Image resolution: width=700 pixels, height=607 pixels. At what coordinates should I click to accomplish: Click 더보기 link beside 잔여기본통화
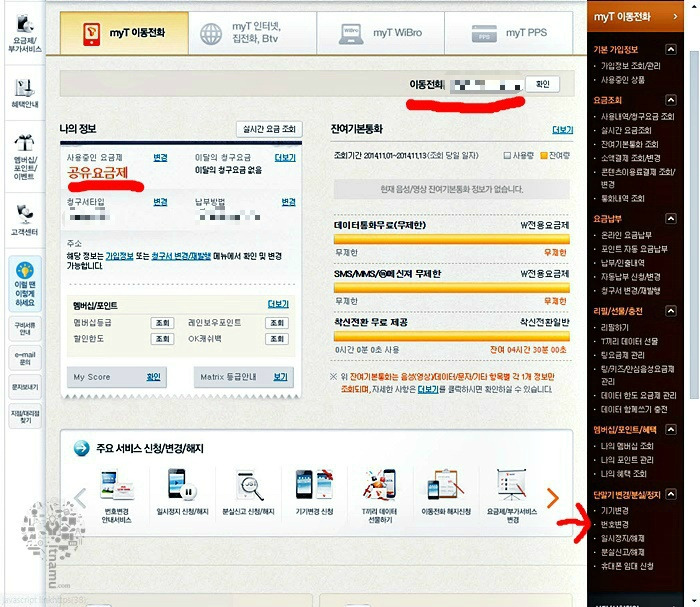tap(562, 130)
